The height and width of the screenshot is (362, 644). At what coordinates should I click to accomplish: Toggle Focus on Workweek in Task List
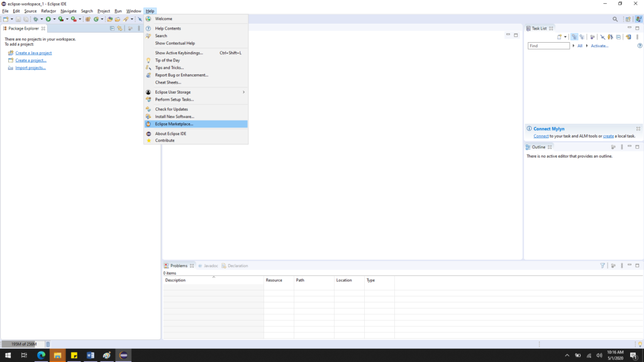pyautogui.click(x=592, y=37)
